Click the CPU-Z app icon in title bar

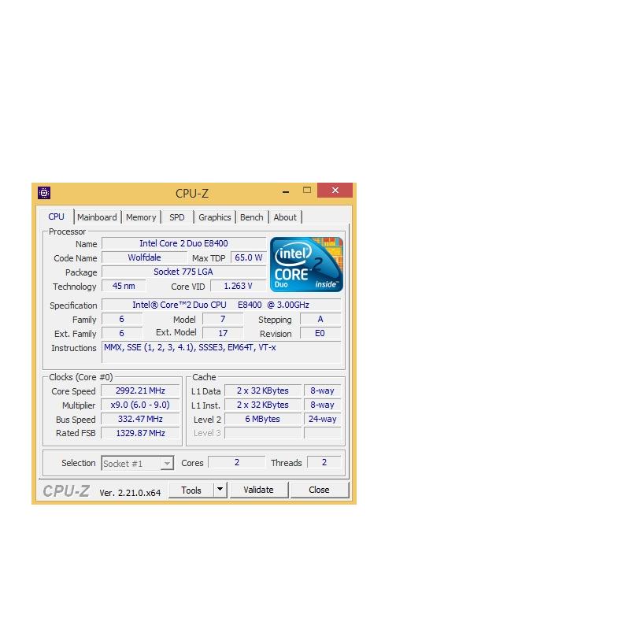(44, 193)
